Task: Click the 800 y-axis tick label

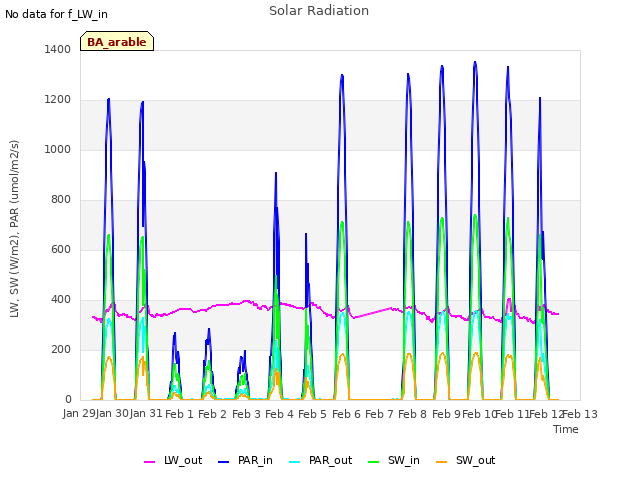Action: 61,200
